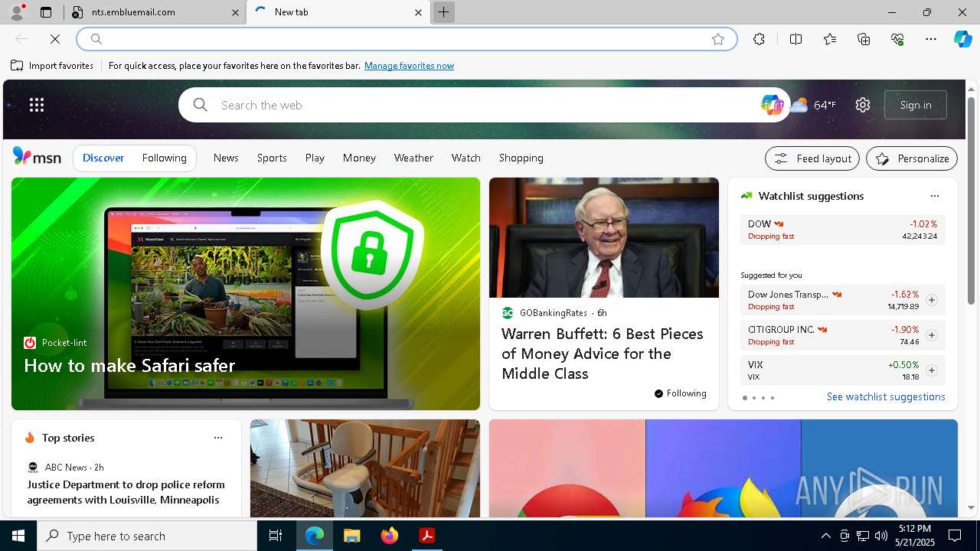Launch Copilot from the toolbar
This screenshot has height=551, width=980.
click(x=962, y=39)
